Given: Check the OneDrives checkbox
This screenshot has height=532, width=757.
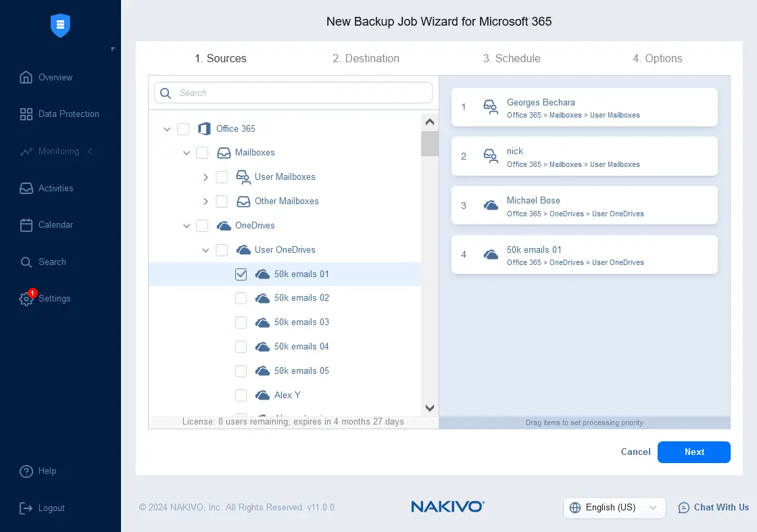Looking at the screenshot, I should point(202,226).
